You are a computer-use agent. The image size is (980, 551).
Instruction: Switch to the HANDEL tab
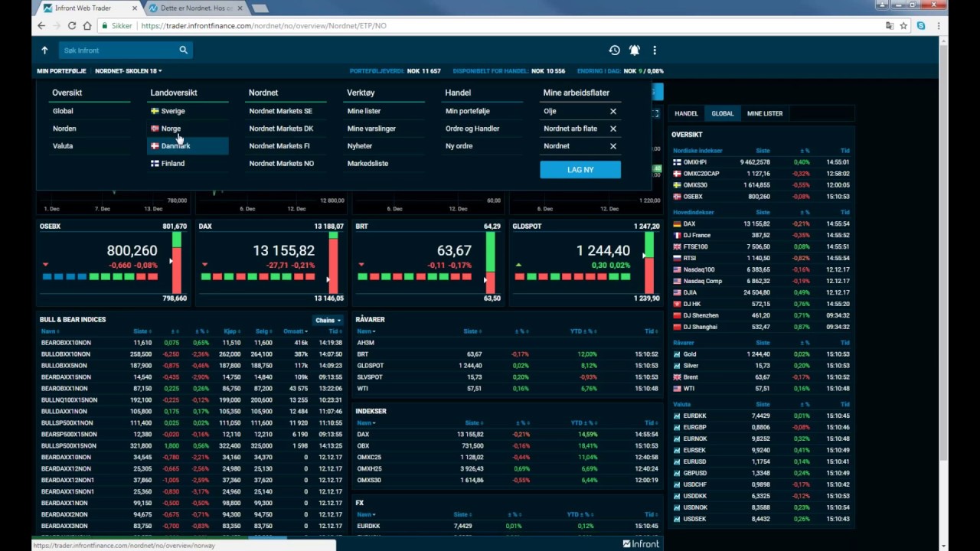tap(686, 113)
